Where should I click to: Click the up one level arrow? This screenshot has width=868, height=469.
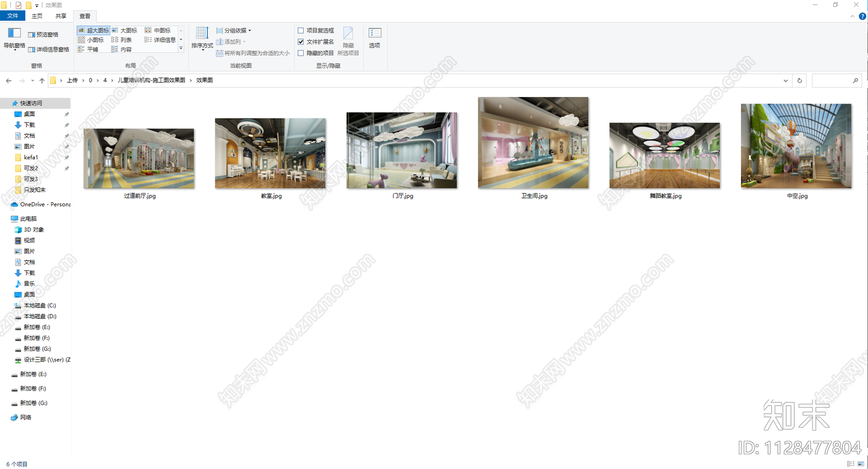click(x=42, y=81)
